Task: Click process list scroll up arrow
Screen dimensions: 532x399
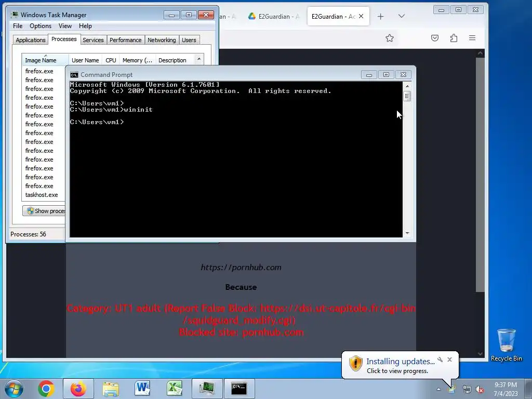Action: coord(199,59)
